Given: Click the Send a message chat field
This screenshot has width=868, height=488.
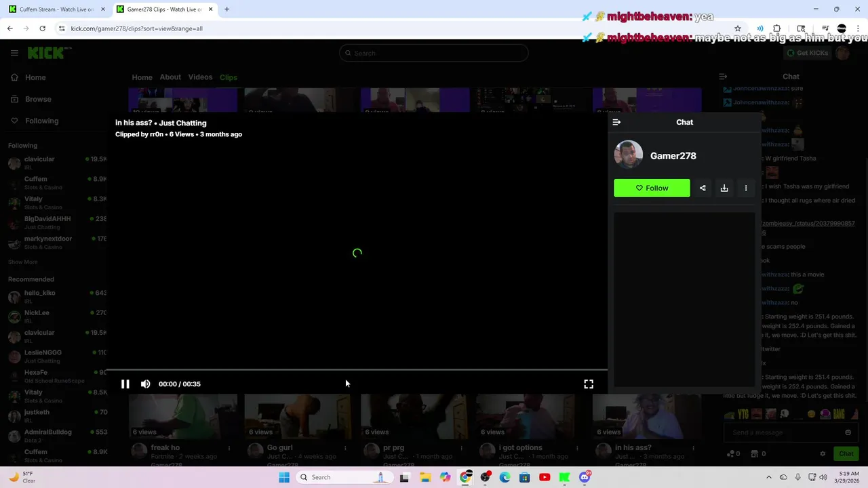Looking at the screenshot, I should point(783,432).
